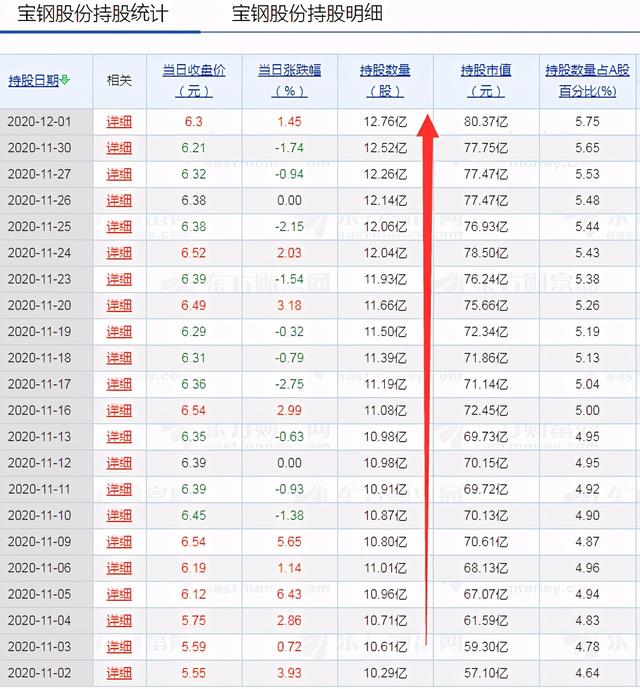Open 详细 link for 2020-11-04

119,620
